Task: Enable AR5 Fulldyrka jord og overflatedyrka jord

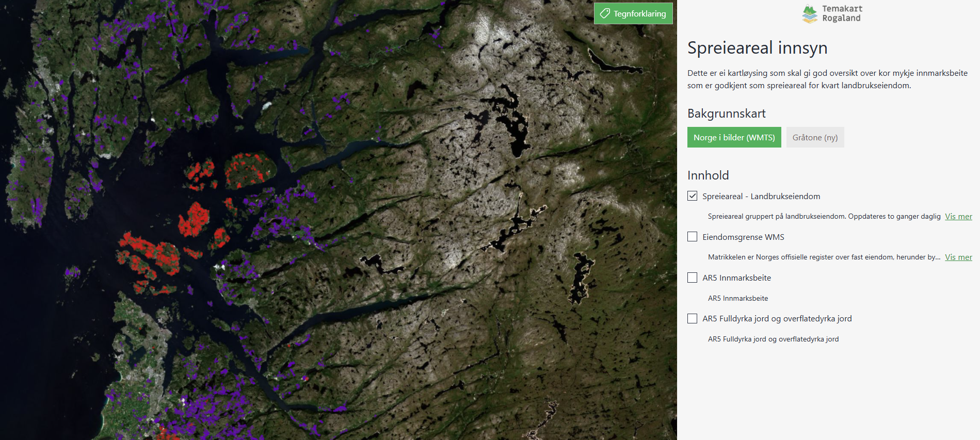Action: tap(693, 318)
